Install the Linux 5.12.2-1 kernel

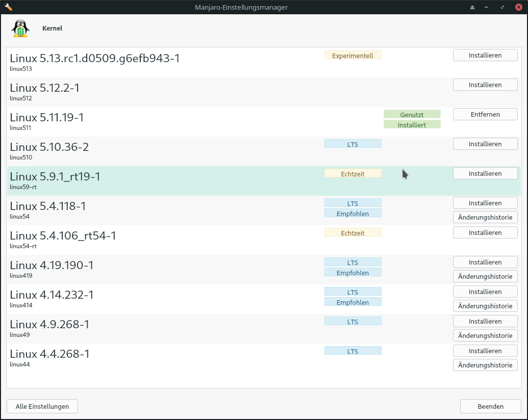tap(485, 85)
